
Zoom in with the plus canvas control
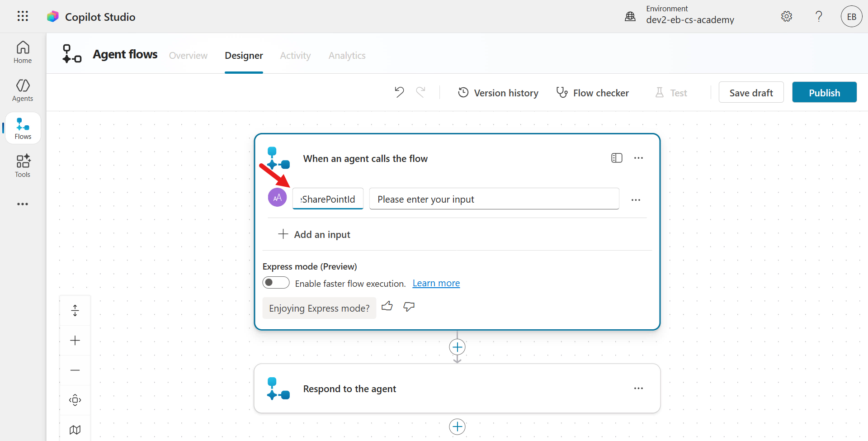click(x=75, y=340)
